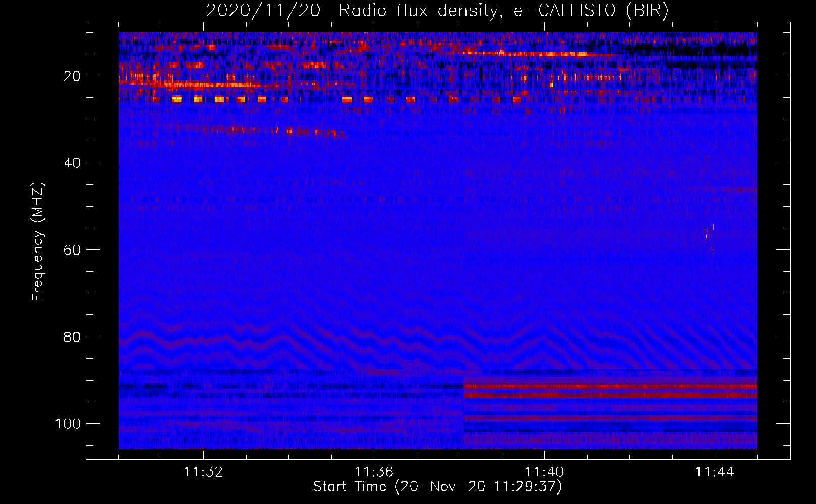The image size is (816, 504).
Task: Click the 11:44 time tick label
Action: [715, 472]
